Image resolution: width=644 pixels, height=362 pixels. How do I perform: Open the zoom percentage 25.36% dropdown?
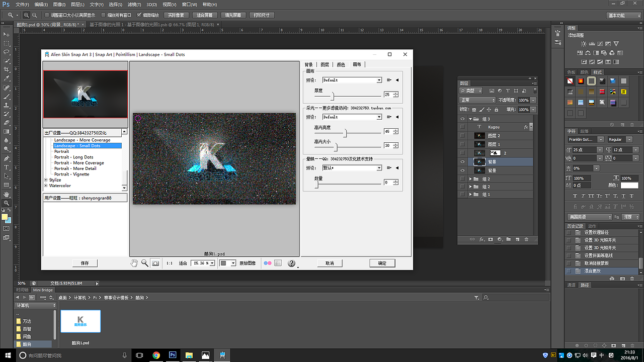(x=212, y=263)
